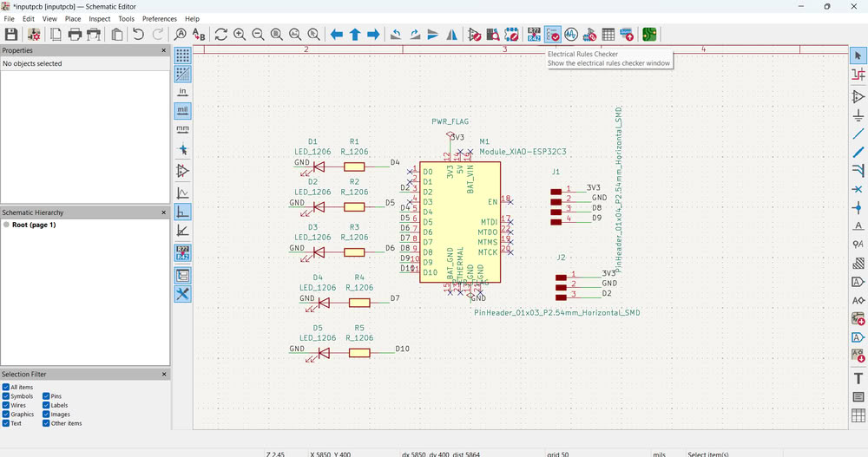Toggle the Labels filter checkbox
This screenshot has height=457, width=868.
point(46,405)
